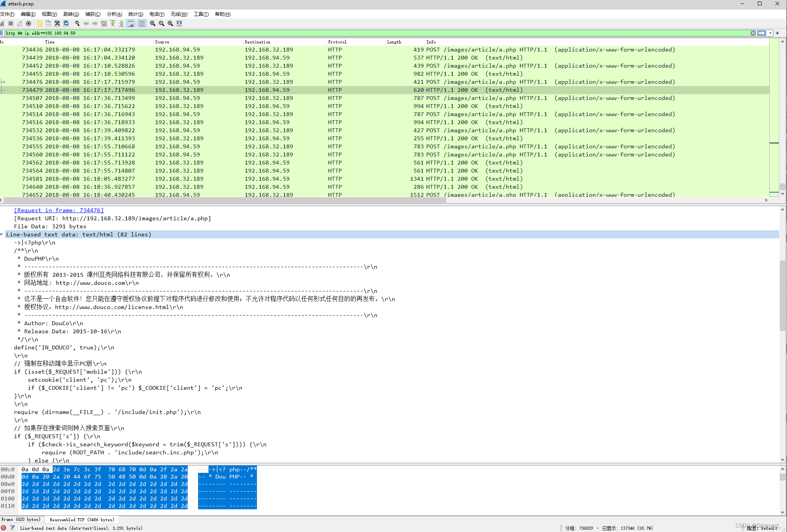This screenshot has width=787, height=532.
Task: Open the 无线(W) menu
Action: (179, 14)
